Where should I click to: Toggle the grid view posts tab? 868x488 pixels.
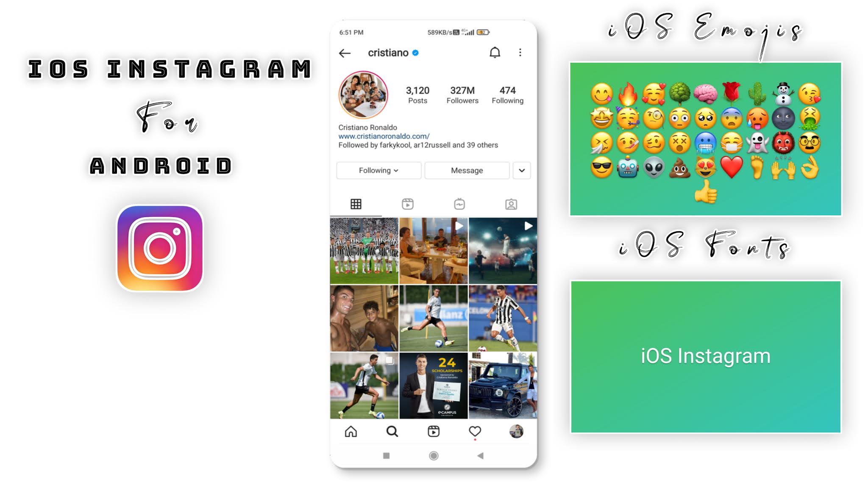click(x=356, y=203)
